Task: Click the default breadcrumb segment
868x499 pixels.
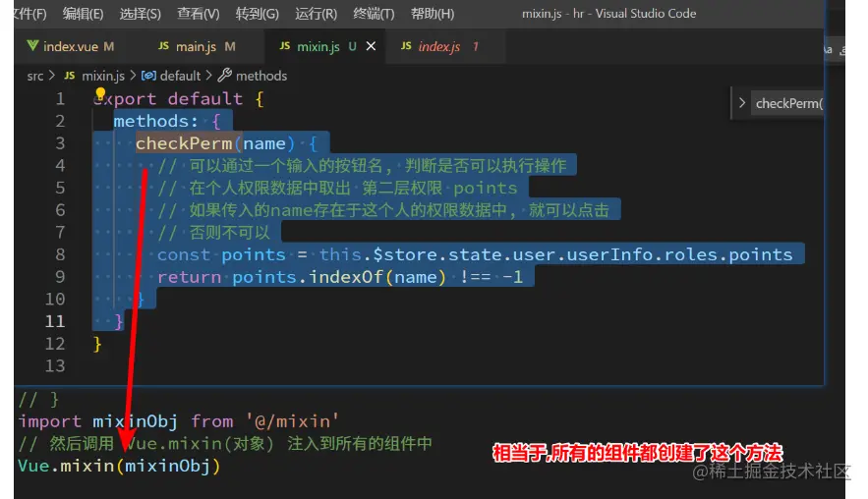Action: coord(180,76)
